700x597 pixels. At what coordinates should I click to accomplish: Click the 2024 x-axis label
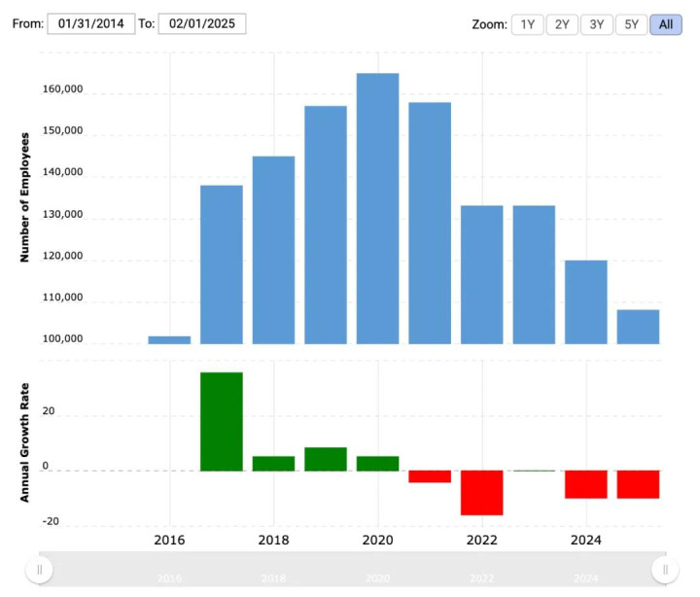tap(585, 540)
